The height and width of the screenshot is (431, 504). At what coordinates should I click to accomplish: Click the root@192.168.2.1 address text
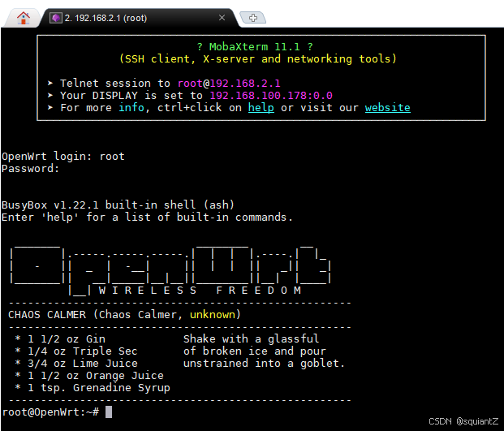point(229,84)
